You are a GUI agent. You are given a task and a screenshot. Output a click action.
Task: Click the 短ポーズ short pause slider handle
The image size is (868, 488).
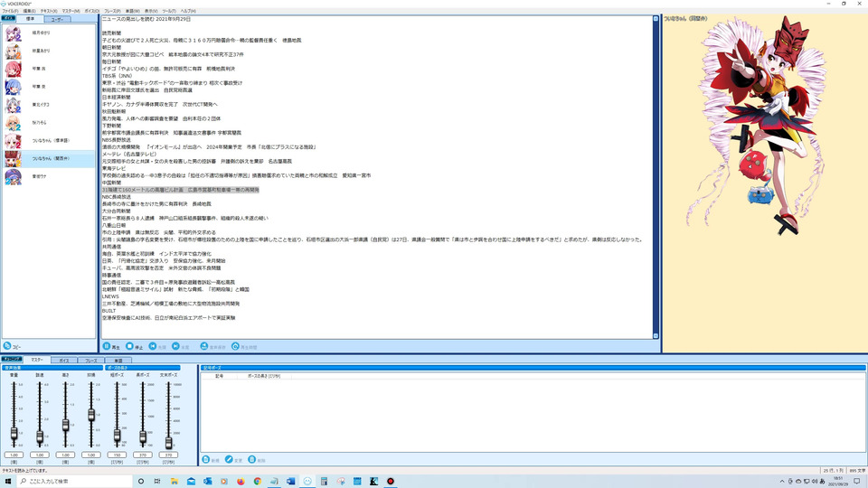click(117, 436)
